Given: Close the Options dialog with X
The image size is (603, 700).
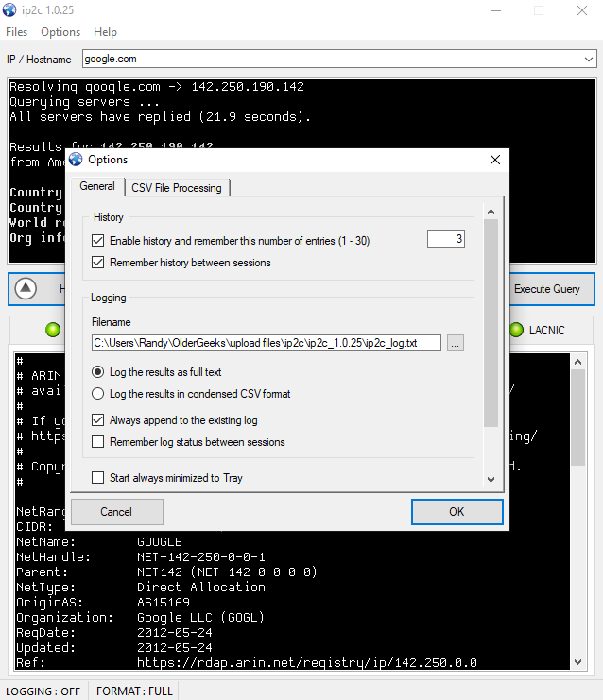Looking at the screenshot, I should pyautogui.click(x=495, y=160).
